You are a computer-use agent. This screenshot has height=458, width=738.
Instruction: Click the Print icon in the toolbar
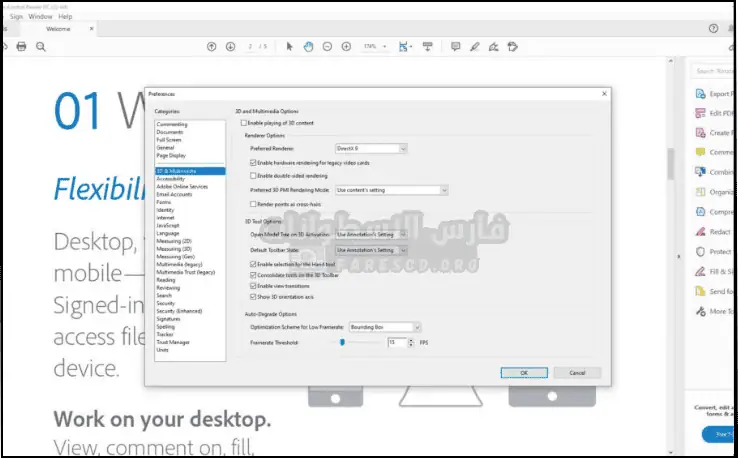click(22, 47)
